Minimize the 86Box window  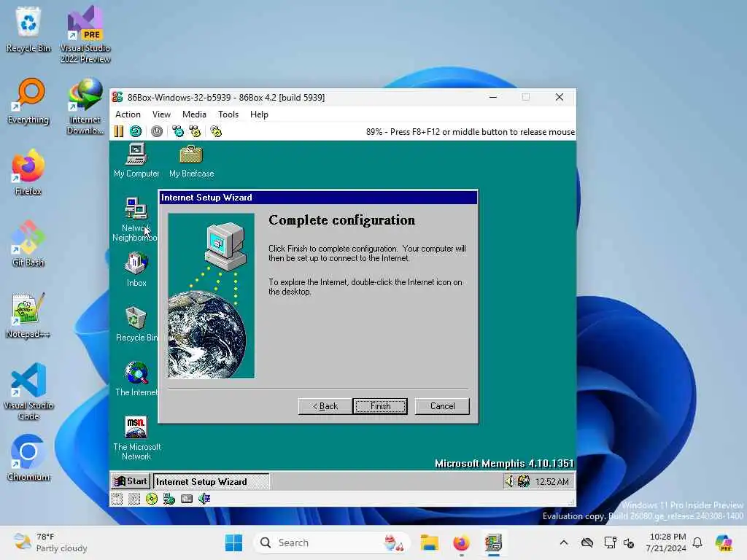[493, 97]
